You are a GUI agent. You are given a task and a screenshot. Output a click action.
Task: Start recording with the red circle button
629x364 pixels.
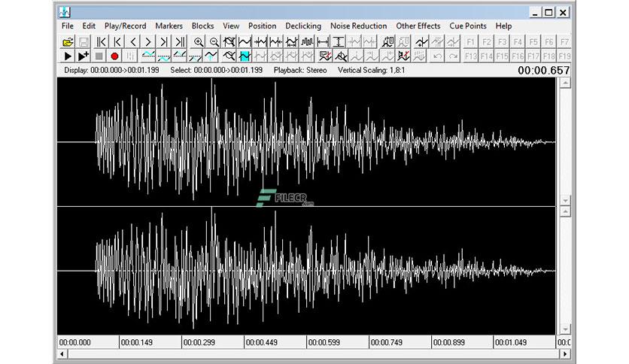114,56
